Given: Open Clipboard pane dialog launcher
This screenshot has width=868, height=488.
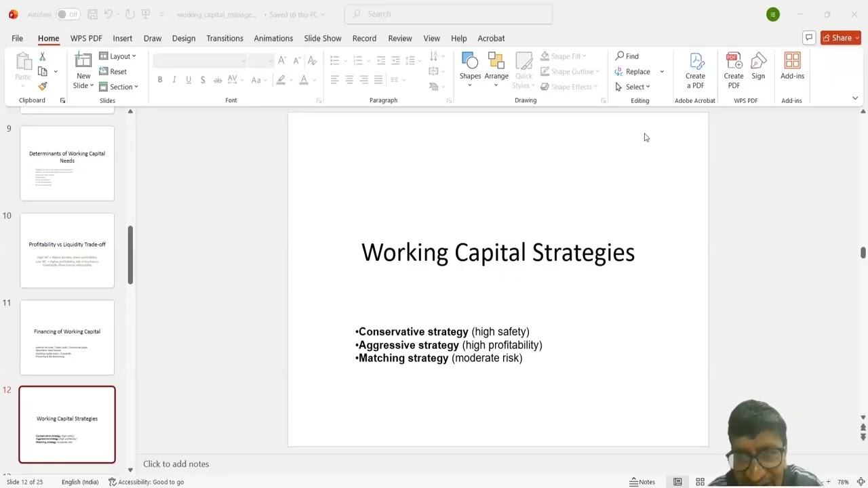Looking at the screenshot, I should pos(62,100).
